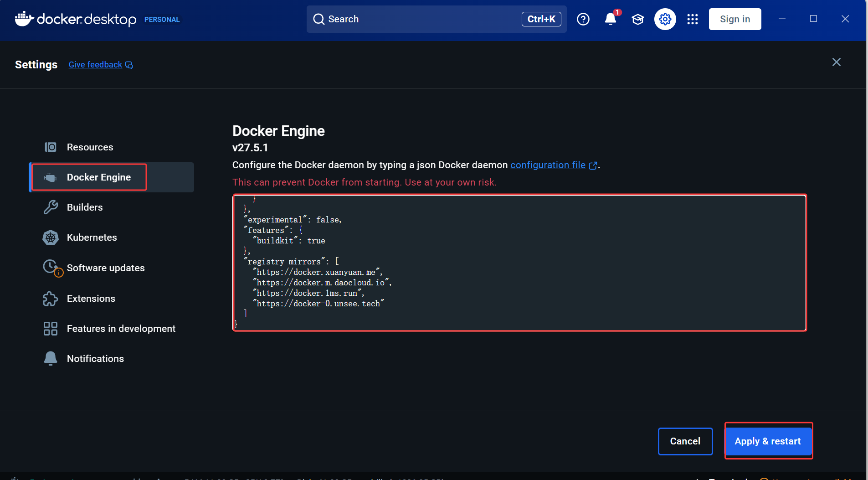Minimize the Docker Desktop window
This screenshot has width=868, height=480.
click(x=782, y=19)
